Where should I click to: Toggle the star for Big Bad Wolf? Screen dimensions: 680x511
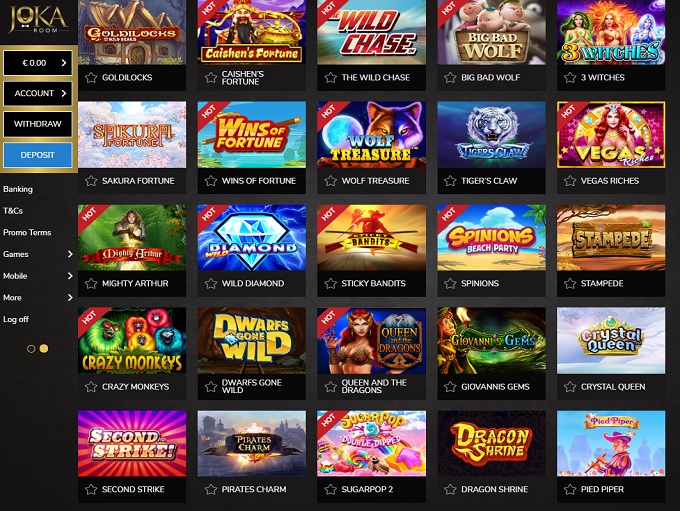pos(450,78)
